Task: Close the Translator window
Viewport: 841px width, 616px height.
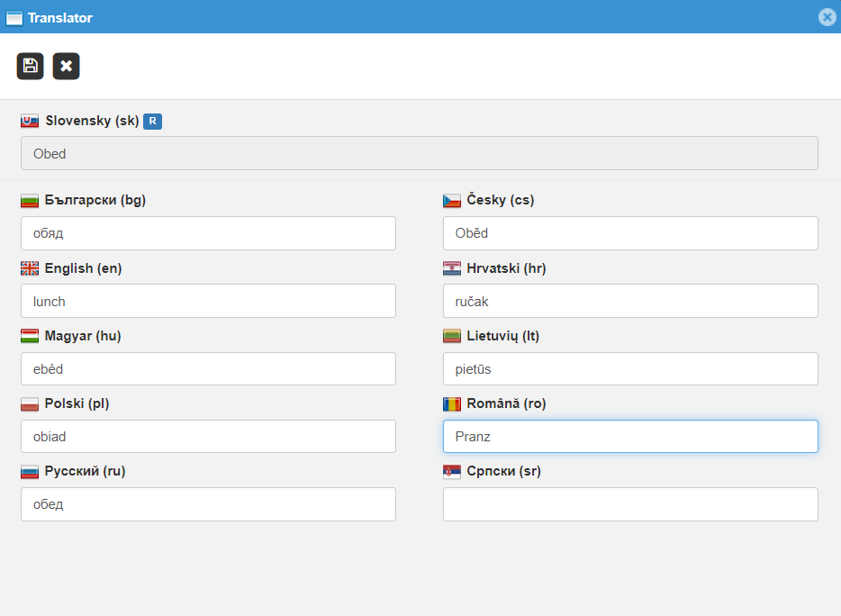Action: tap(827, 17)
